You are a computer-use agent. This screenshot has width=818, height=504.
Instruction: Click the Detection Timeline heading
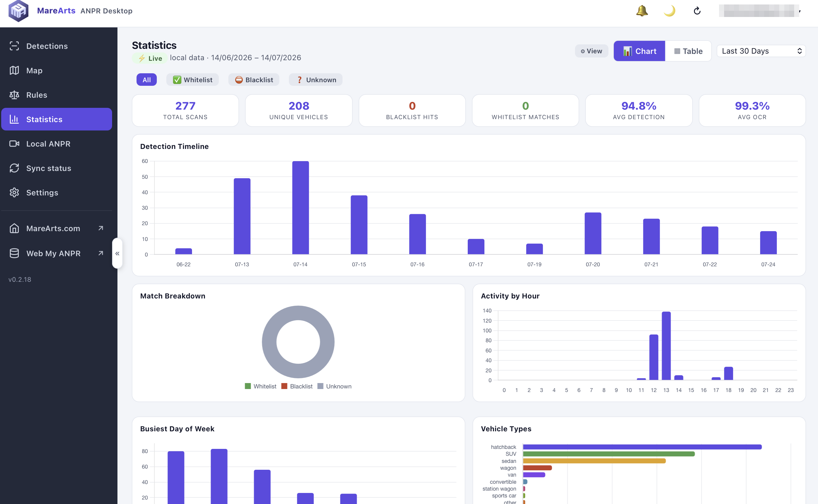click(x=174, y=146)
